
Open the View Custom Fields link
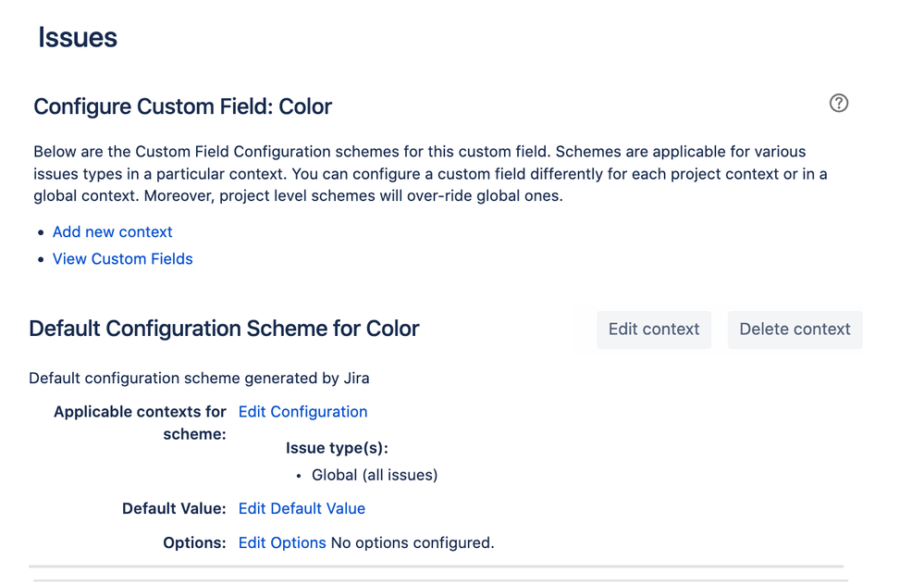point(123,259)
